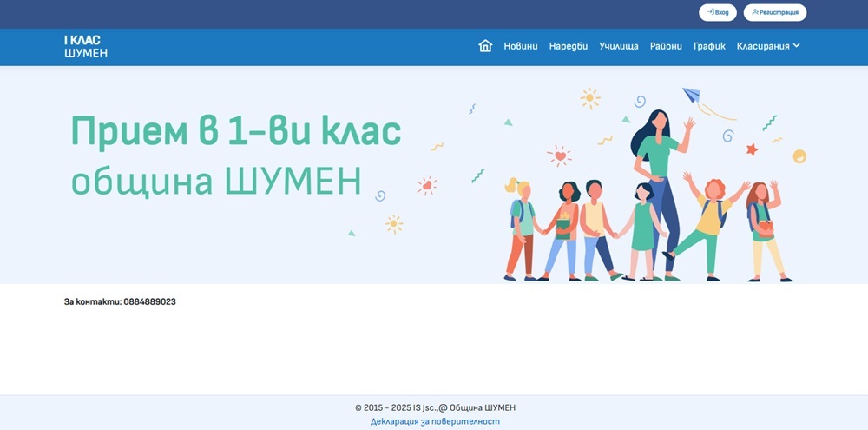Go to the Наредби page
Image resolution: width=868 pixels, height=430 pixels.
click(569, 46)
